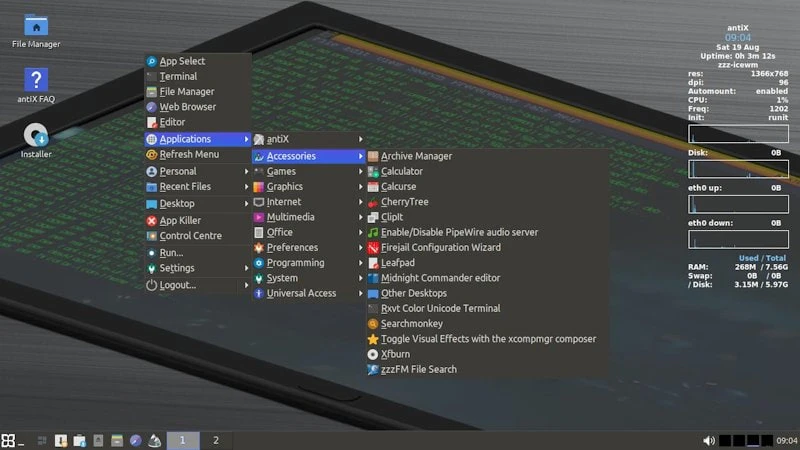Screen dimensions: 800x450
Task: Open the Preferences category
Action: [309, 247]
